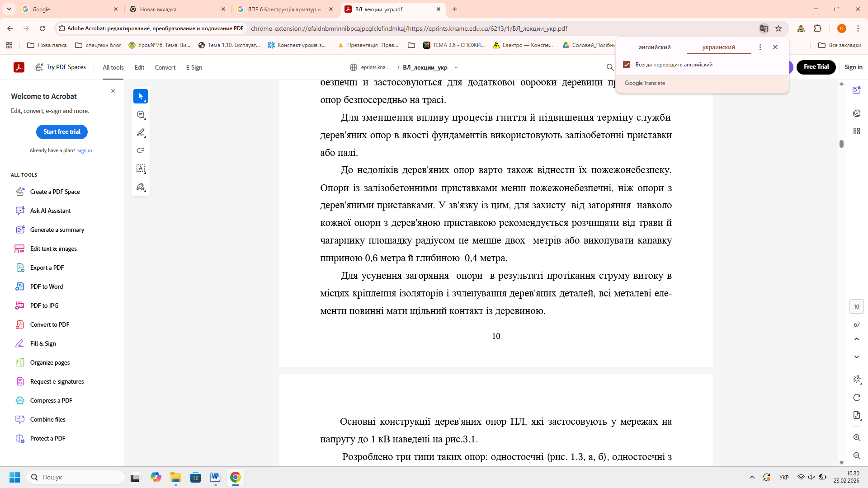
Task: Click the Adobe Acrobat home logo
Action: pos(19,67)
